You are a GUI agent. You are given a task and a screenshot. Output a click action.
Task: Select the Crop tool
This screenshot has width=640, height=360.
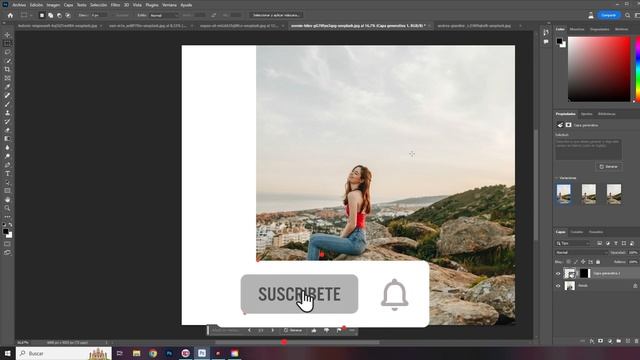[x=7, y=69]
